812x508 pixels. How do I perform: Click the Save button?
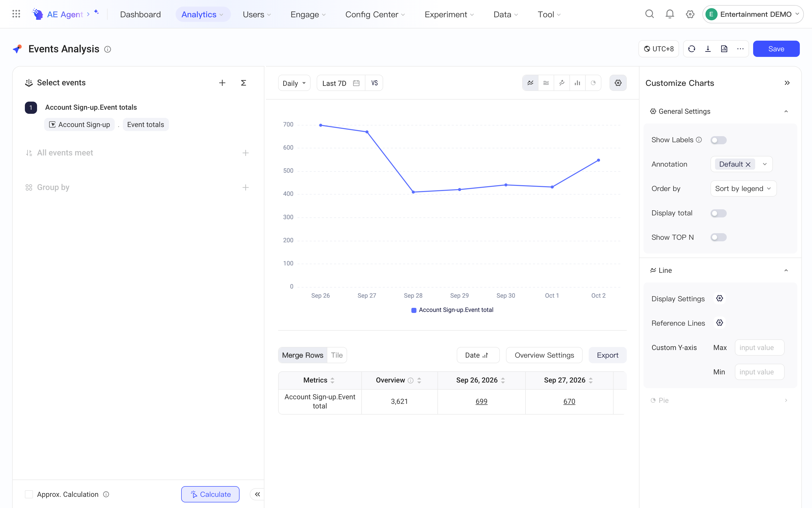click(x=776, y=49)
